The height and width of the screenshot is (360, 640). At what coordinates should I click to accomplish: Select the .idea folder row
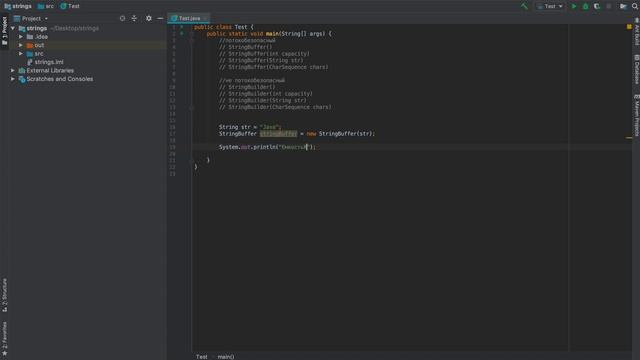tap(88, 37)
